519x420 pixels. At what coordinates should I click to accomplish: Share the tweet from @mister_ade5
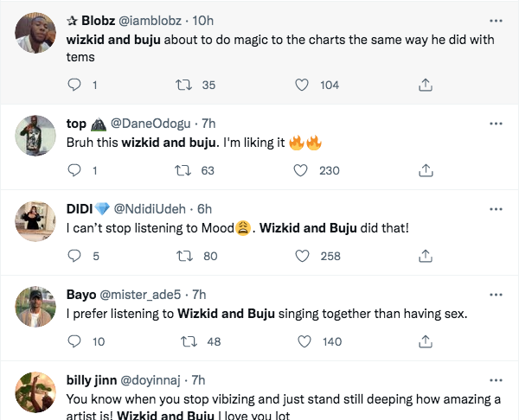coord(426,341)
